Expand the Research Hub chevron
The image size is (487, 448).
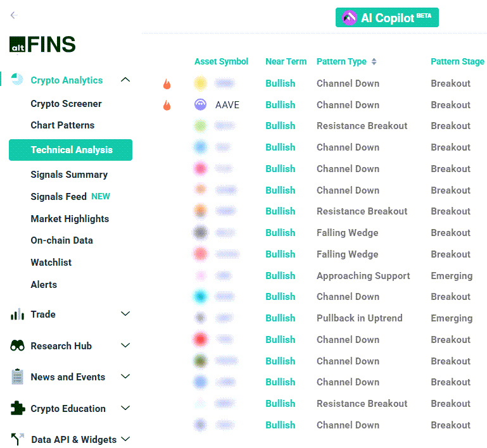(x=125, y=345)
